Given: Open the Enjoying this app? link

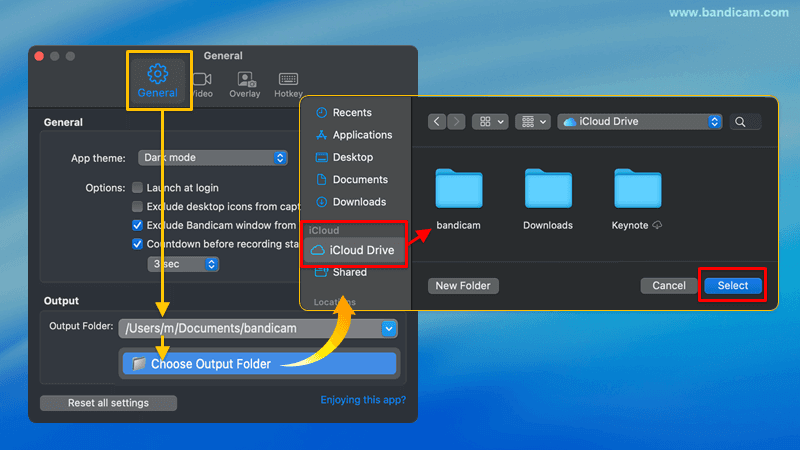Looking at the screenshot, I should point(363,400).
